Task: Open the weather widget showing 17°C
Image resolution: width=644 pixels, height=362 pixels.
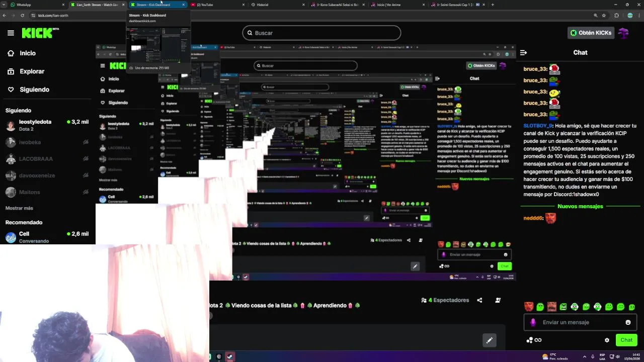Action: tap(555, 356)
